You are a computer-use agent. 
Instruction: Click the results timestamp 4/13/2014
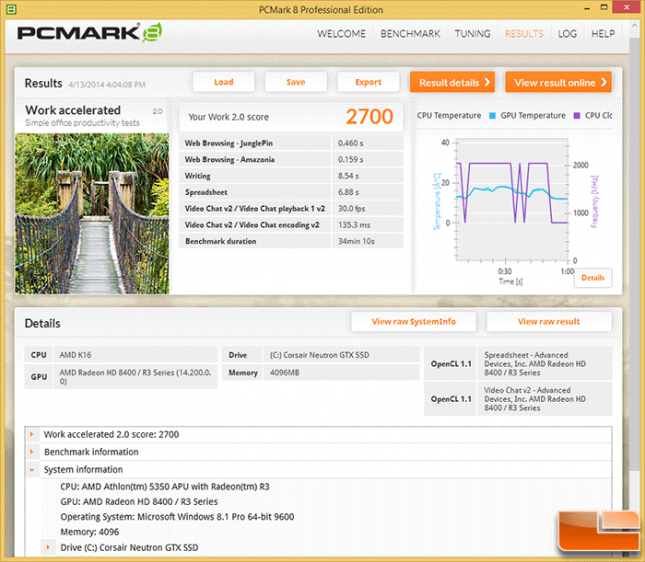107,84
